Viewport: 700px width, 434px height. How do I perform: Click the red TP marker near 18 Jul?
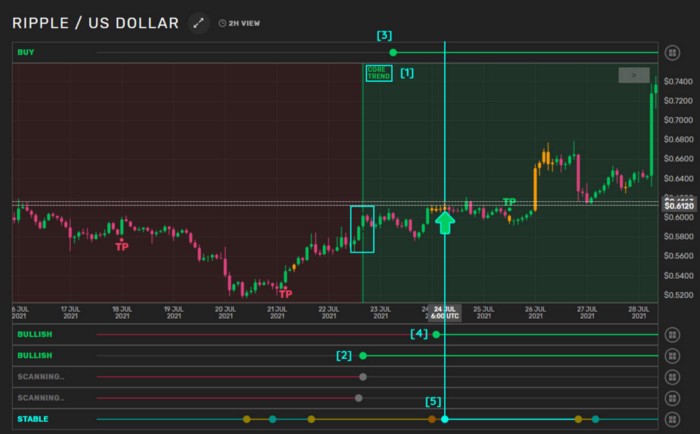pyautogui.click(x=122, y=246)
